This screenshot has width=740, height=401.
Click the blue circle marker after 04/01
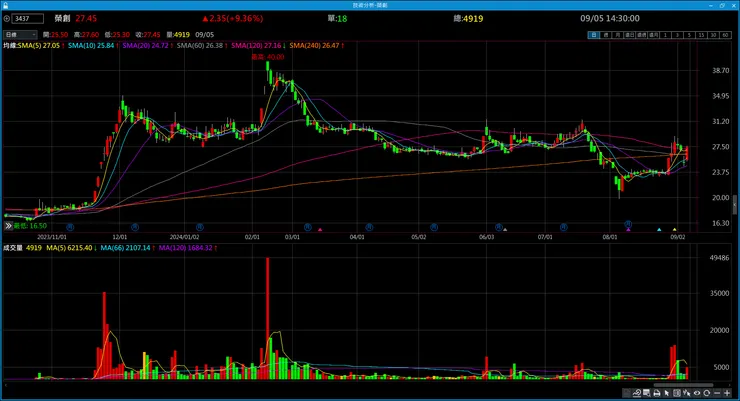click(x=369, y=227)
